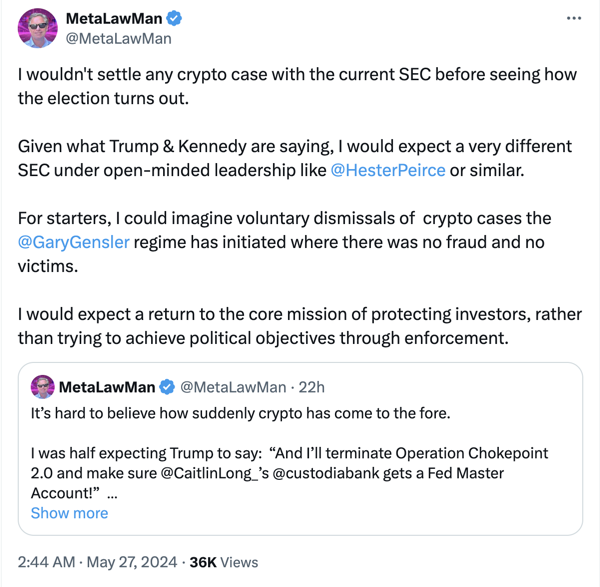Open the @HesterPeirce mention link
Screen dimensions: 600x587
coord(388,170)
